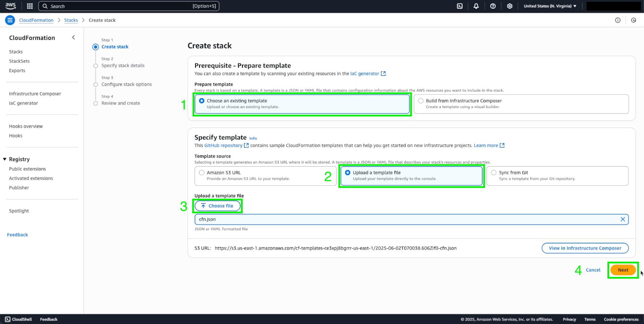This screenshot has width=644, height=324.
Task: Open the Learn more link
Action: (486, 145)
